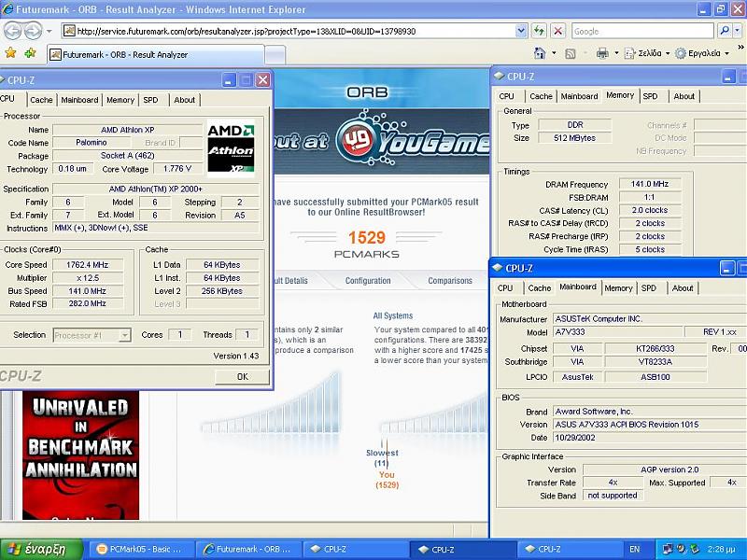
Task: Open the Comparisons section of the result page
Action: point(450,281)
